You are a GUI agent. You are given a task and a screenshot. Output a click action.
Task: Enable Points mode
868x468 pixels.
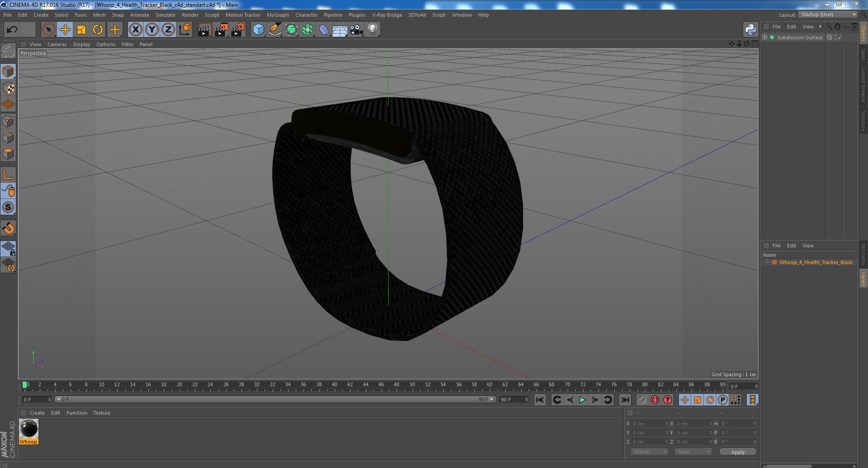tap(8, 121)
